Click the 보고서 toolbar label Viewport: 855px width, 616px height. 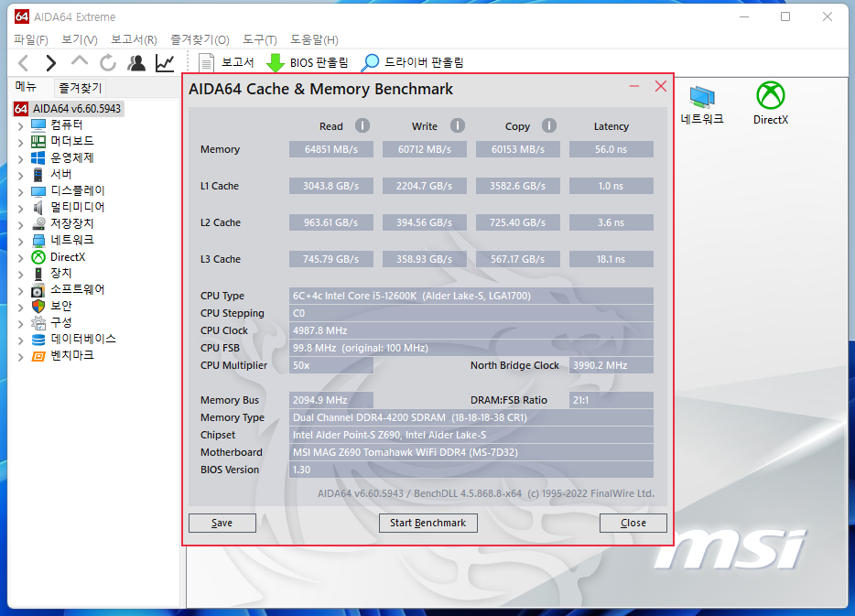238,62
